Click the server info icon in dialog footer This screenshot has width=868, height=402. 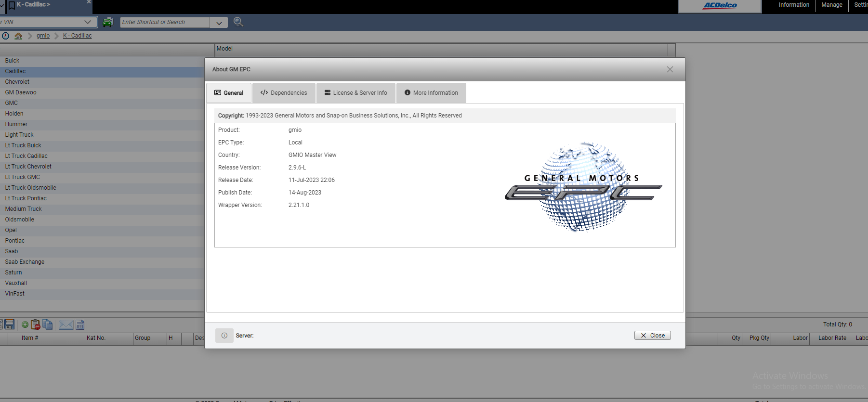[224, 336]
